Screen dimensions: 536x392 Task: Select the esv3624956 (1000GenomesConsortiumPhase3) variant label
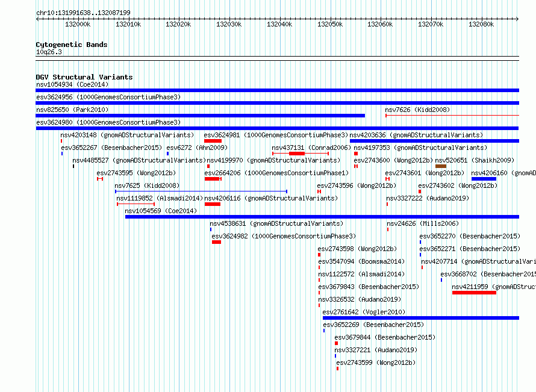coord(108,97)
